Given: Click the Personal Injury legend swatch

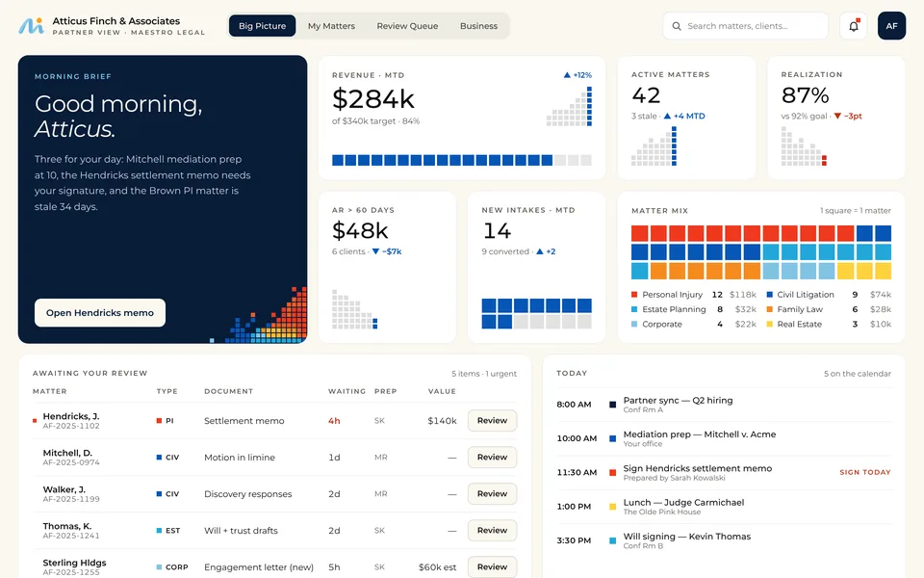Looking at the screenshot, I should [634, 295].
